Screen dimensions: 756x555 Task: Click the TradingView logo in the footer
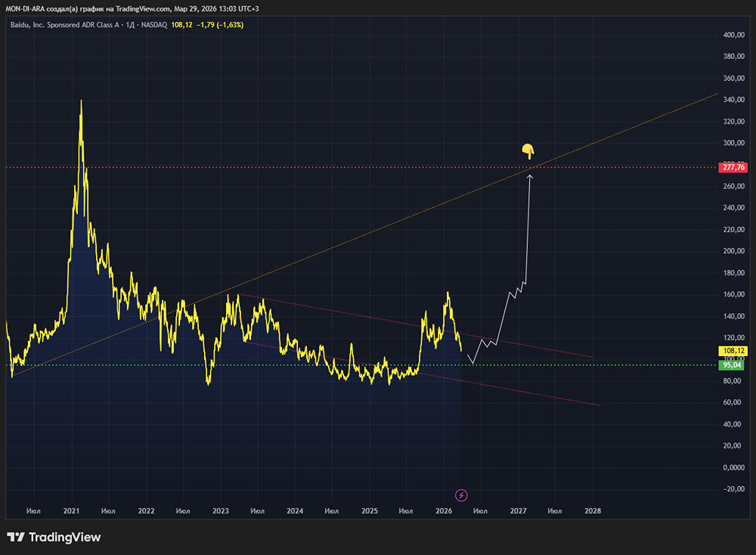point(54,538)
